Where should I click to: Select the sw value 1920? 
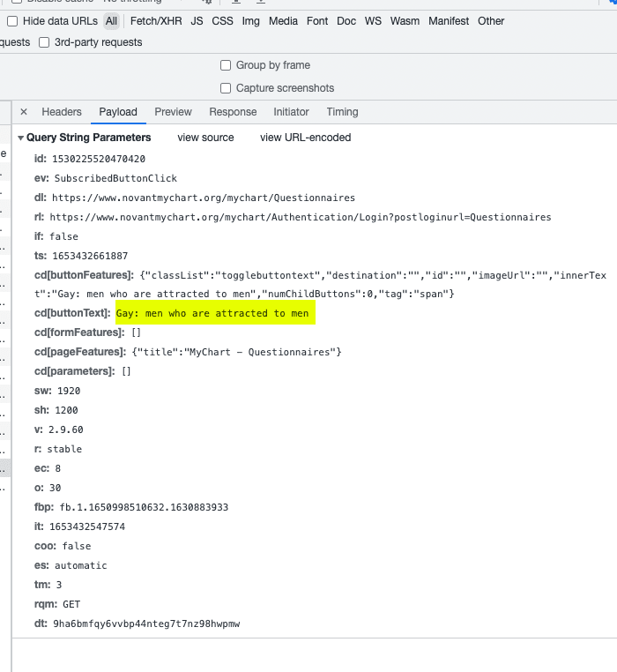[69, 391]
